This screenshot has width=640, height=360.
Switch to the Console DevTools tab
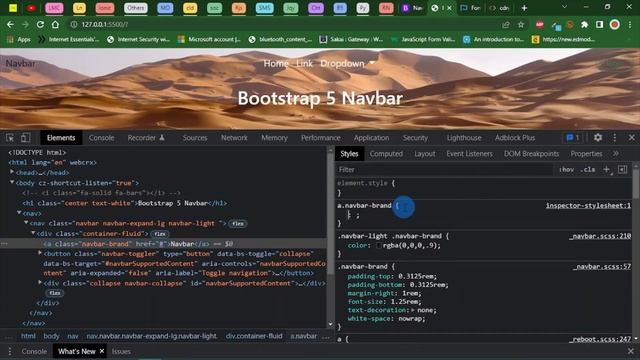click(x=101, y=138)
